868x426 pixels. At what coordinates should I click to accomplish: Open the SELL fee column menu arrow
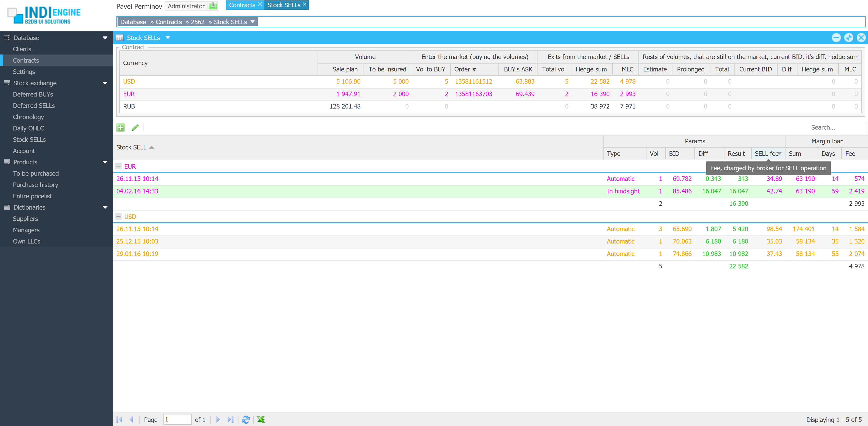(x=780, y=153)
